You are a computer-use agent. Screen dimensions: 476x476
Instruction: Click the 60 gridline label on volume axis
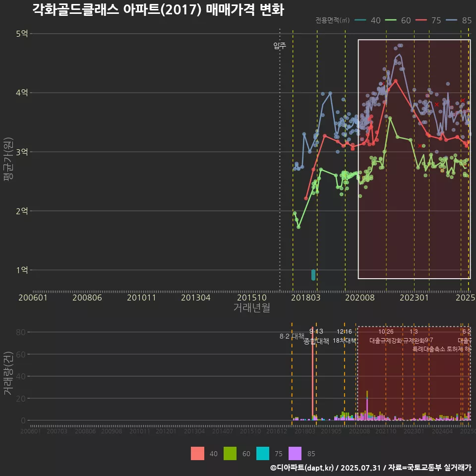click(x=21, y=354)
